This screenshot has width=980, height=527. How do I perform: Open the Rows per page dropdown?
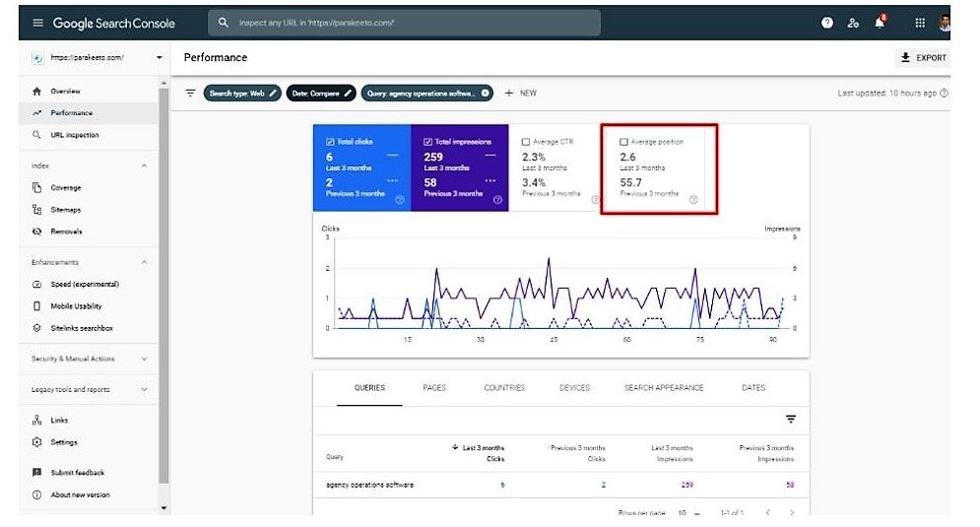[688, 512]
